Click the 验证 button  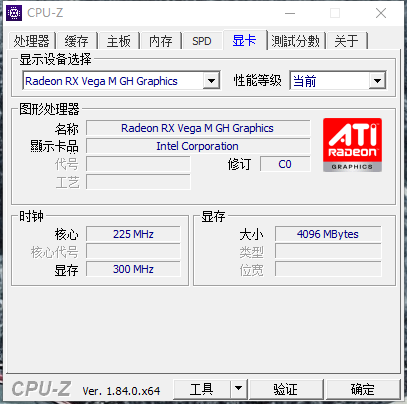[286, 389]
